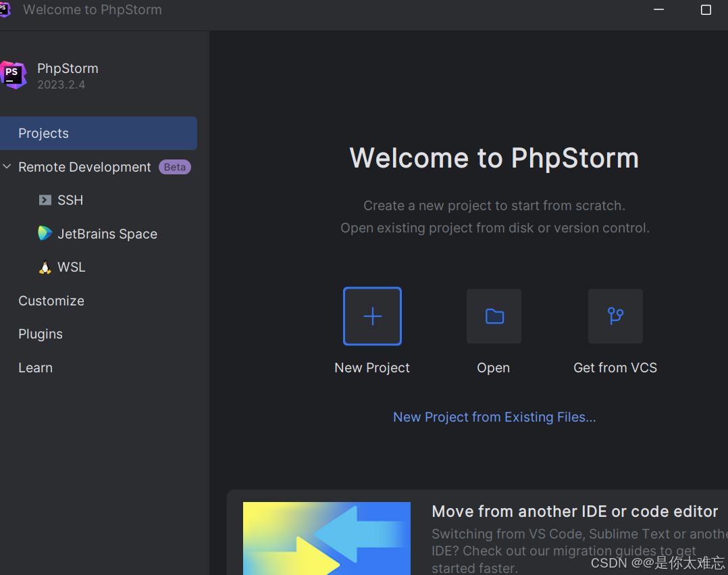Click the SSH terminal icon
The width and height of the screenshot is (728, 575).
(x=45, y=200)
